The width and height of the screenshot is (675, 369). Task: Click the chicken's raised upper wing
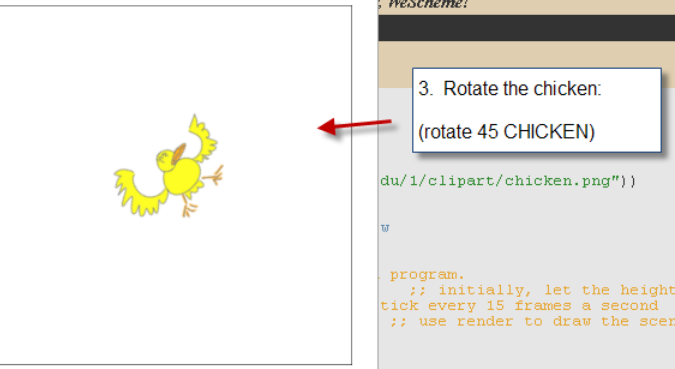[x=203, y=137]
